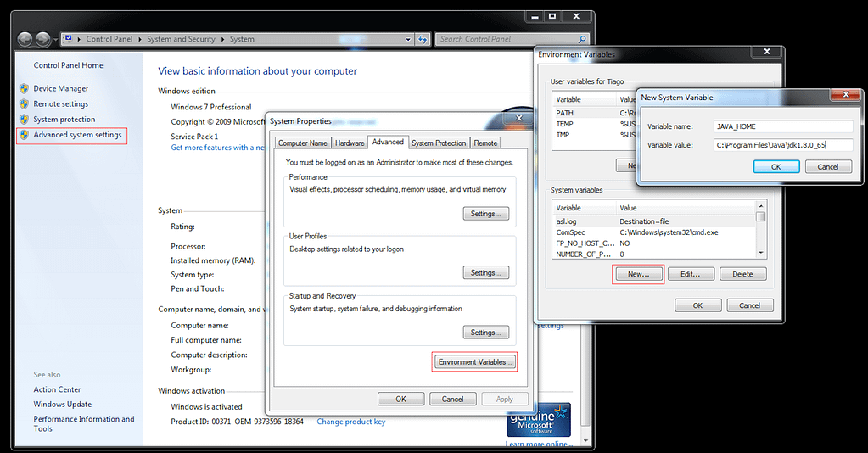Click the refresh icon beside address bar
Image resolution: width=868 pixels, height=453 pixels.
(423, 39)
